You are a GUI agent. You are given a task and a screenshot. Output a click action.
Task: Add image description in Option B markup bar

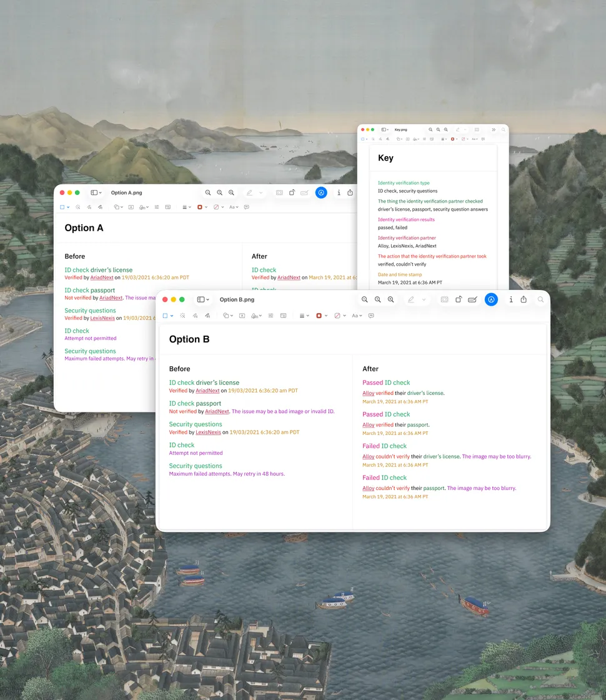(x=371, y=316)
